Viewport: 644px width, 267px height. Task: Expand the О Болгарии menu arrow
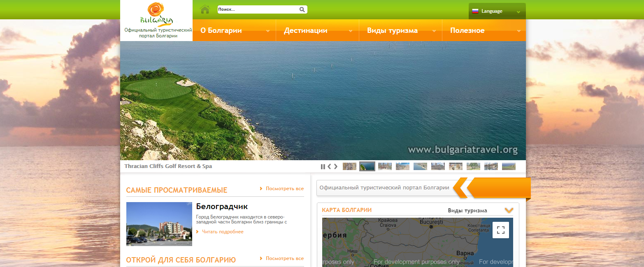click(268, 31)
